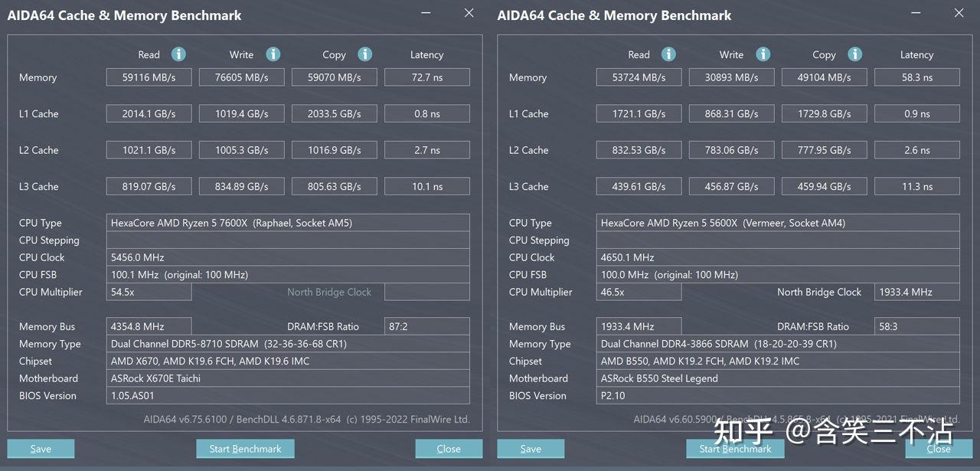
Task: Minimize the Ryzen 5 7600X benchmark window
Action: coord(426,13)
